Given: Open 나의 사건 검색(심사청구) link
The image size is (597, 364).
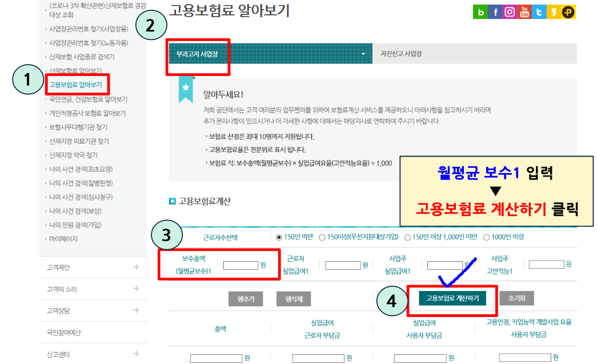Looking at the screenshot, I should [x=81, y=197].
